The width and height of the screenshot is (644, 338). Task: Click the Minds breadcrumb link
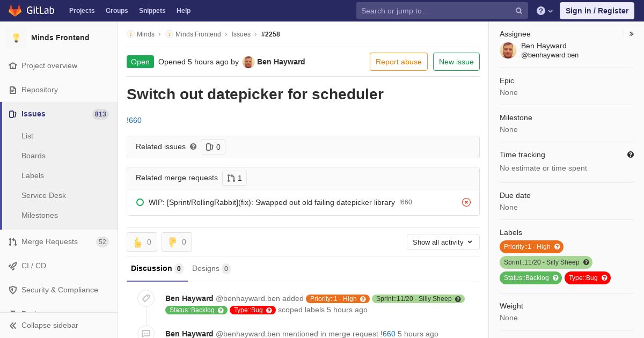[145, 34]
